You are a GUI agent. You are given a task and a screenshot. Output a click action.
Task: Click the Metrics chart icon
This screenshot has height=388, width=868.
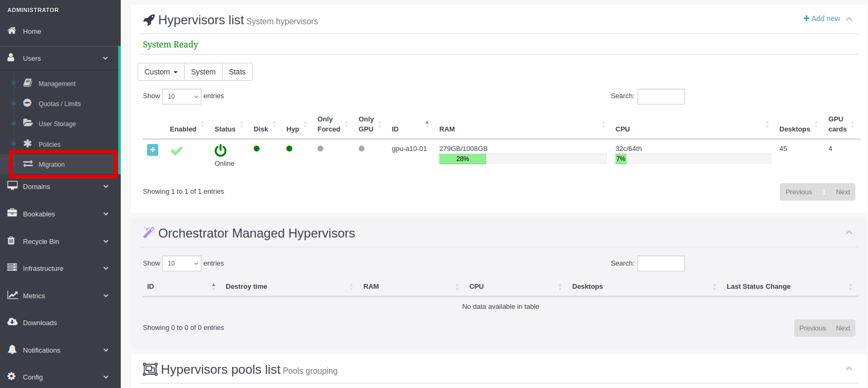pyautogui.click(x=12, y=295)
